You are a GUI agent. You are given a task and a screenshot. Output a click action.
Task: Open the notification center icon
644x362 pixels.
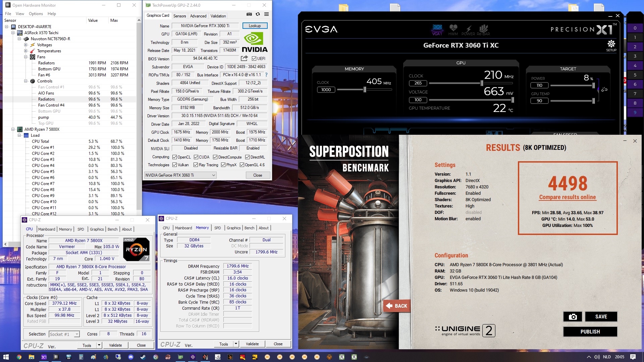633,357
